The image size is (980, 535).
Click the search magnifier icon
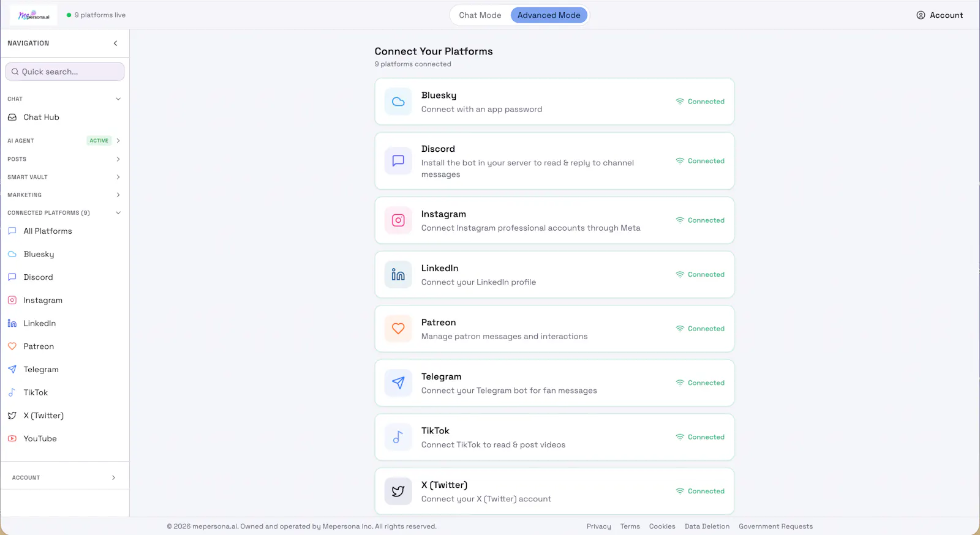click(x=15, y=72)
